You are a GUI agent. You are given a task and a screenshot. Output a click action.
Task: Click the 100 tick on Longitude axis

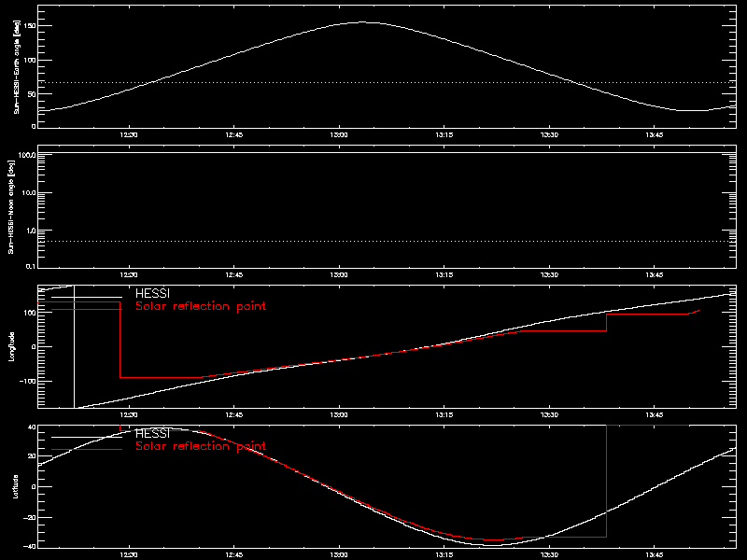coord(30,313)
